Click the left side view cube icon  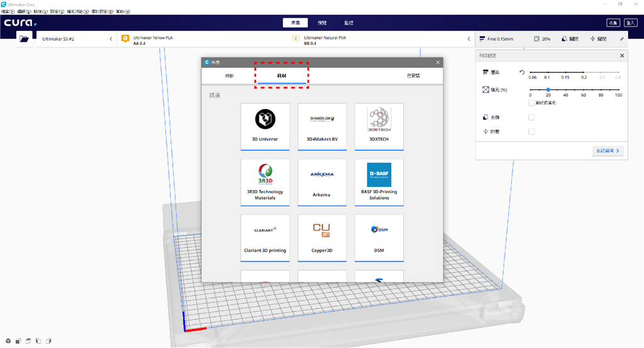pos(38,341)
